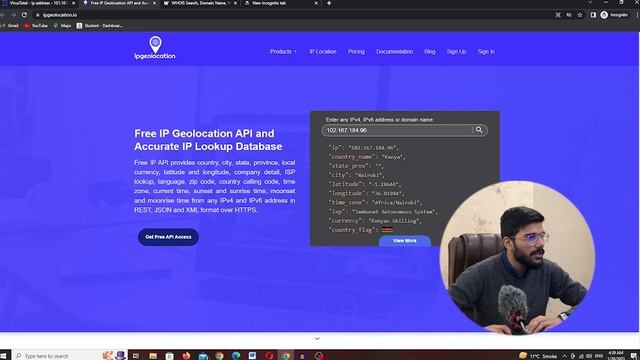The image size is (640, 360).
Task: Go back with the browser back arrow
Action: pos(3,15)
